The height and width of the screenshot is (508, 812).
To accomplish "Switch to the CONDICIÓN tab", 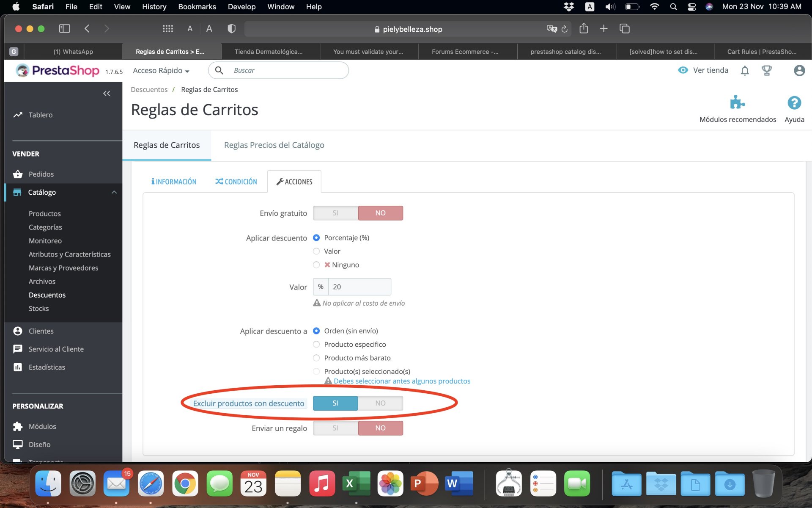I will pos(236,182).
